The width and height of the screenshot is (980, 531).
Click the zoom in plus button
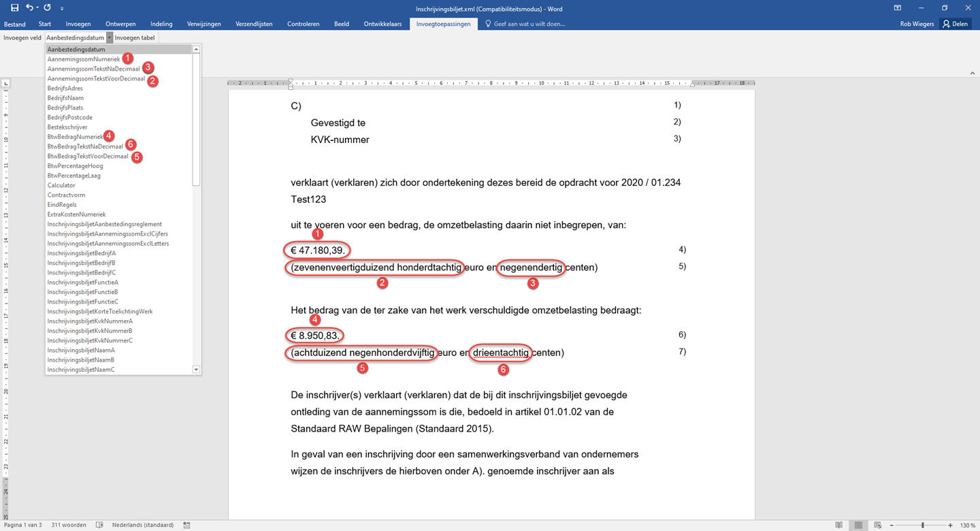(x=951, y=525)
